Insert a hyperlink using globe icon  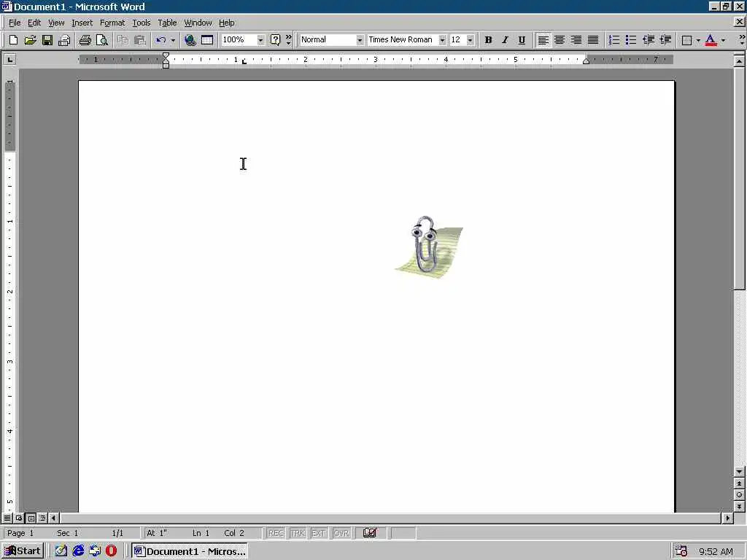190,40
